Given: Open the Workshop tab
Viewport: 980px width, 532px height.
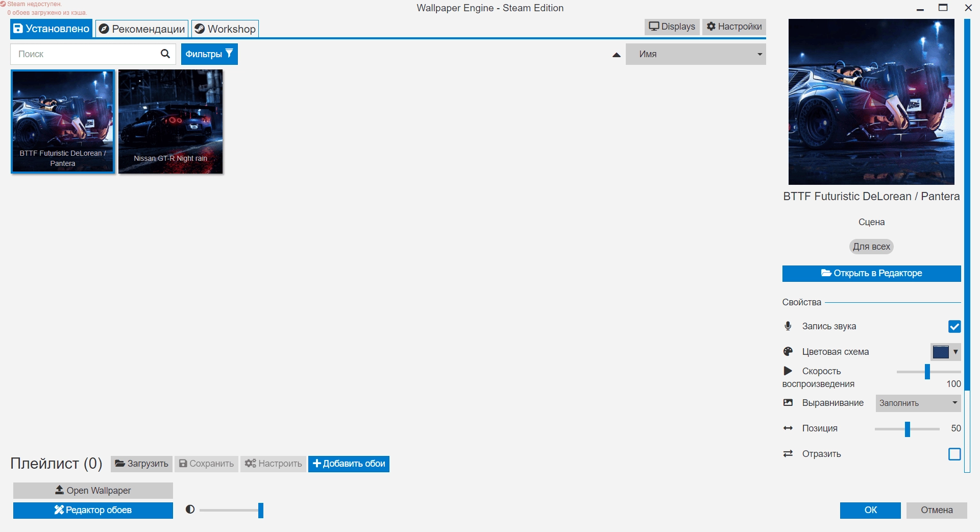Looking at the screenshot, I should point(225,29).
